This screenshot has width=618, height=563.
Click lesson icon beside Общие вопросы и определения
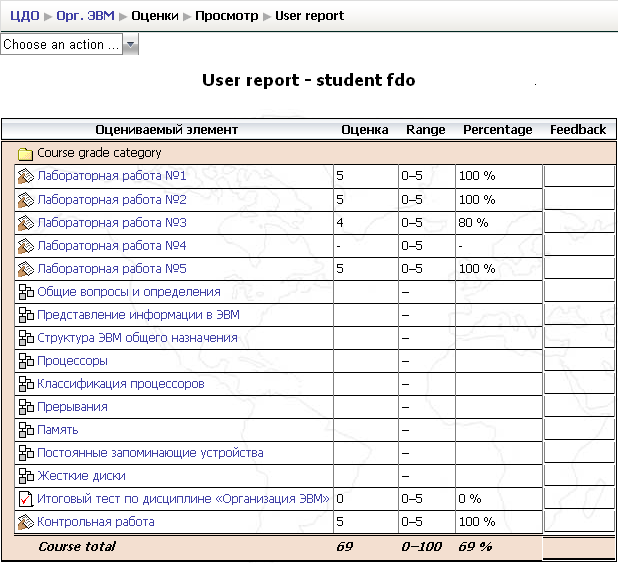coord(26,292)
